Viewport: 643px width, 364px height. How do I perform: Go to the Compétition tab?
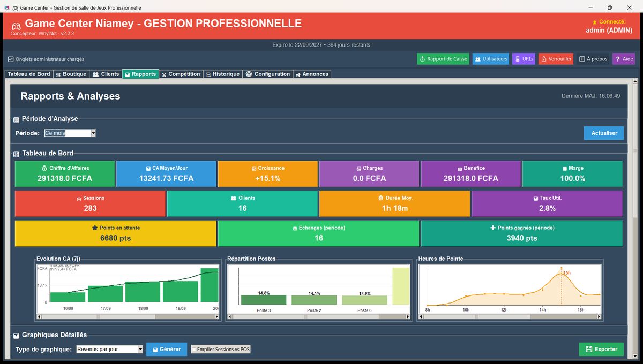tap(181, 74)
